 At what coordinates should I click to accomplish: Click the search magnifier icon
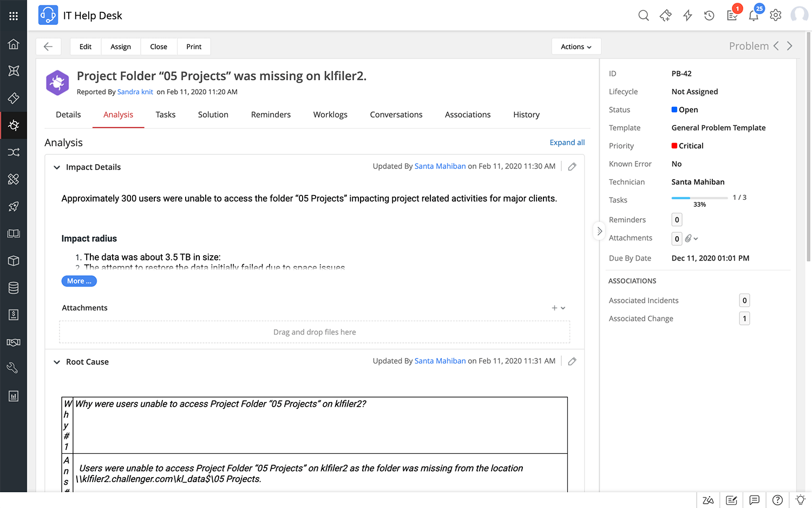[644, 15]
